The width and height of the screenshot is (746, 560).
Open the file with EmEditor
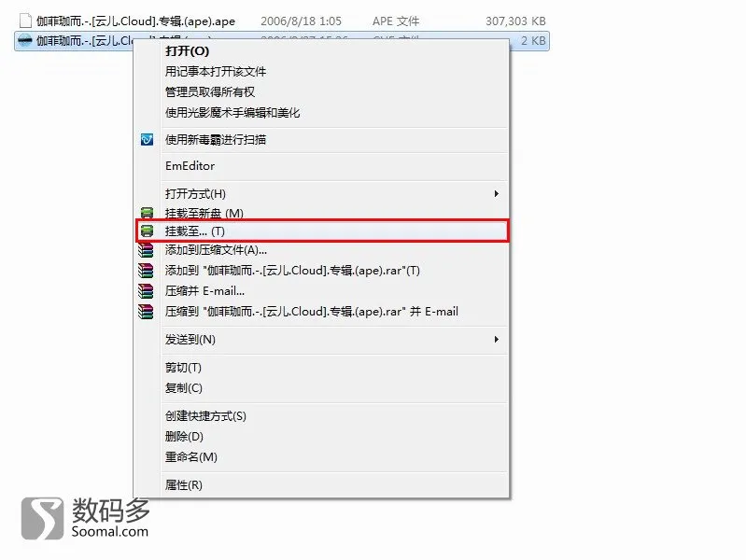pos(190,166)
